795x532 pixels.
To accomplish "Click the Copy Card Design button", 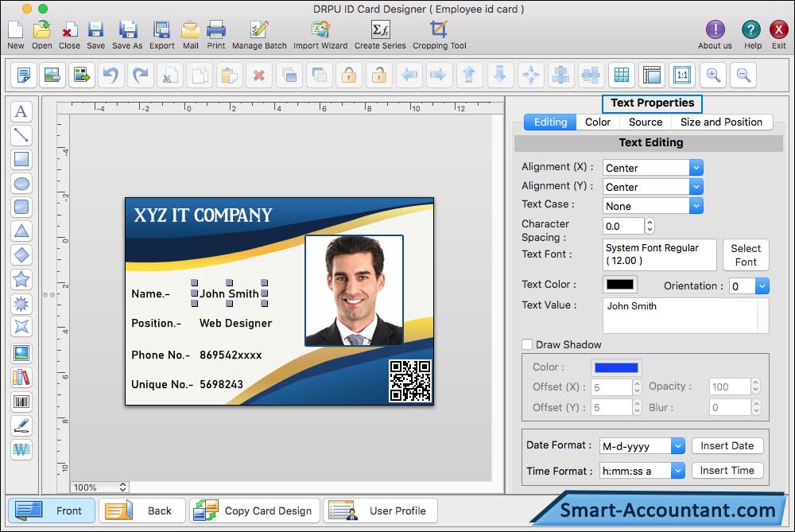I will (x=255, y=511).
